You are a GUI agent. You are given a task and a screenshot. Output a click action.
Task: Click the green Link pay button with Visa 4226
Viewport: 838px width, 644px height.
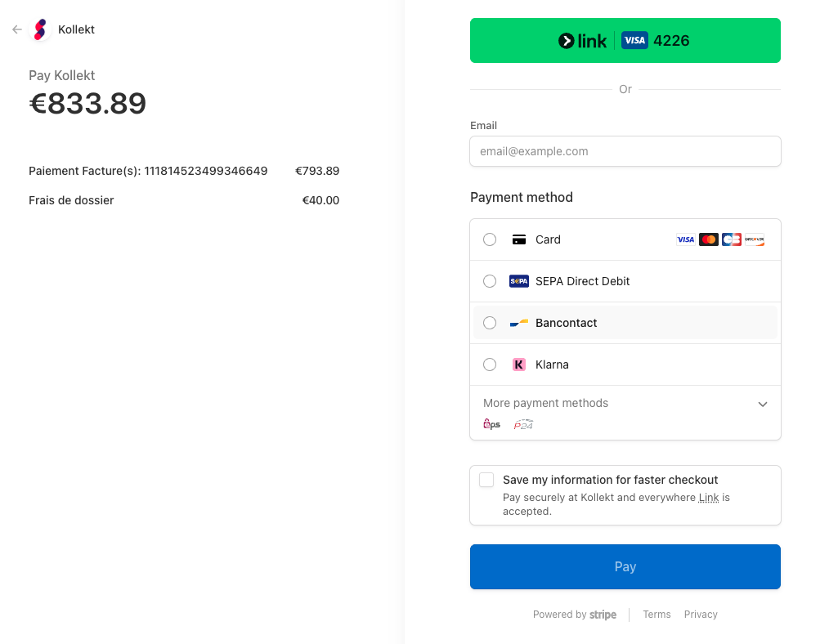625,39
